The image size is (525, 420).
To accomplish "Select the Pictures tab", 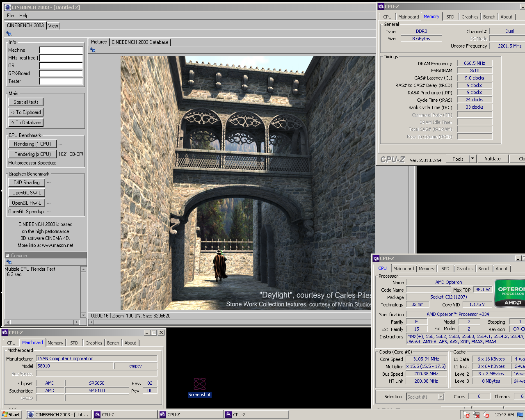I will tap(99, 42).
